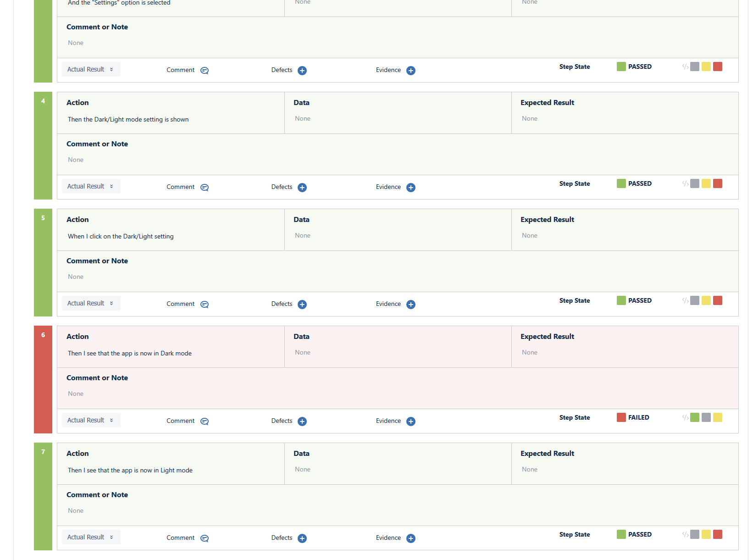Add evidence to failed step 6

pos(410,421)
